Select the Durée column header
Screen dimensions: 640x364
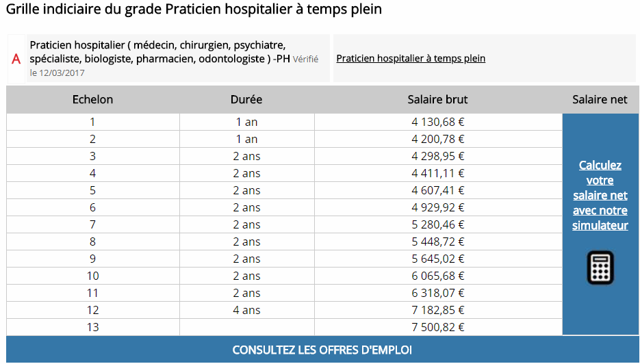pyautogui.click(x=246, y=99)
